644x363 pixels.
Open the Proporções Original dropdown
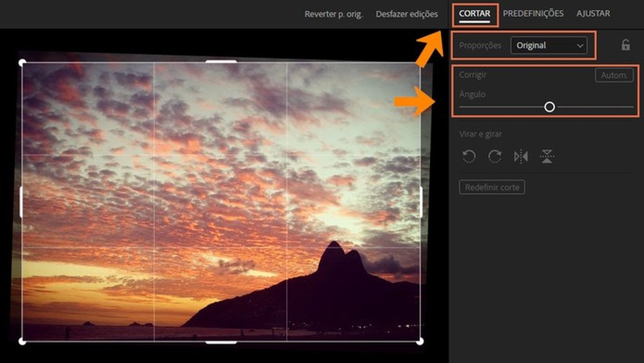pos(548,45)
